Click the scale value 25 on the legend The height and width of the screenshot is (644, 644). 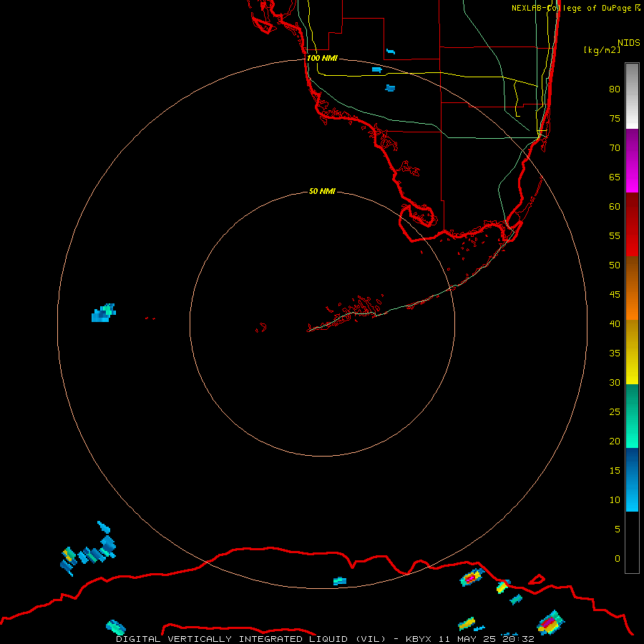point(615,411)
